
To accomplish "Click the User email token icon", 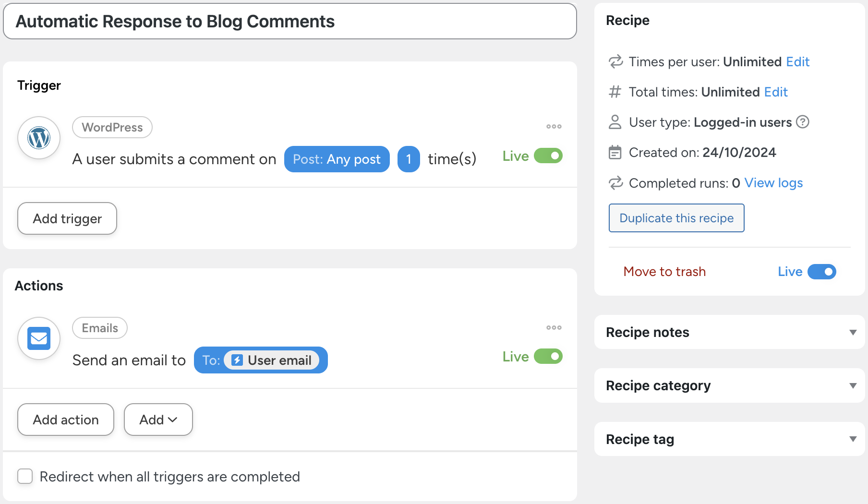I will (x=237, y=360).
